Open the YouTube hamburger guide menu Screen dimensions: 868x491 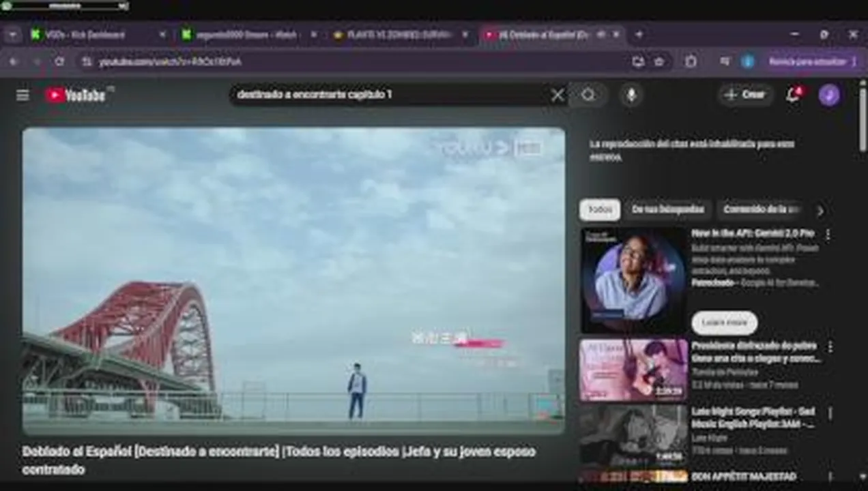[23, 95]
